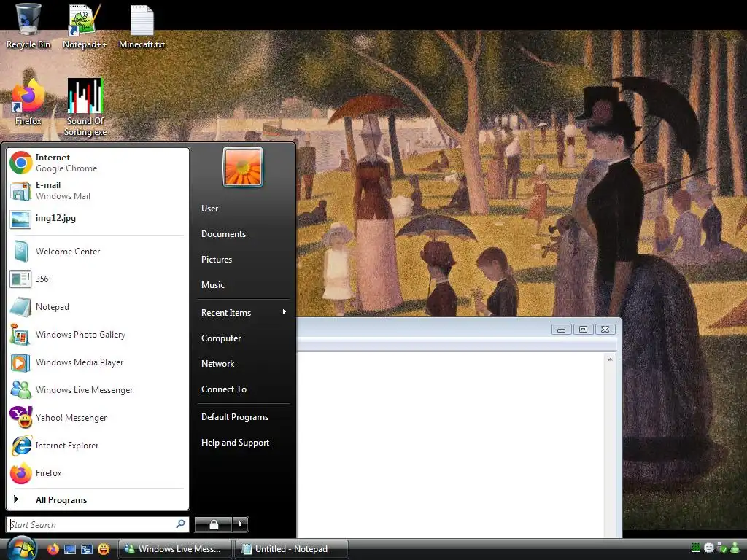This screenshot has width=747, height=560.
Task: Switch to Untitled - Notepad taskbar button
Action: coord(292,549)
